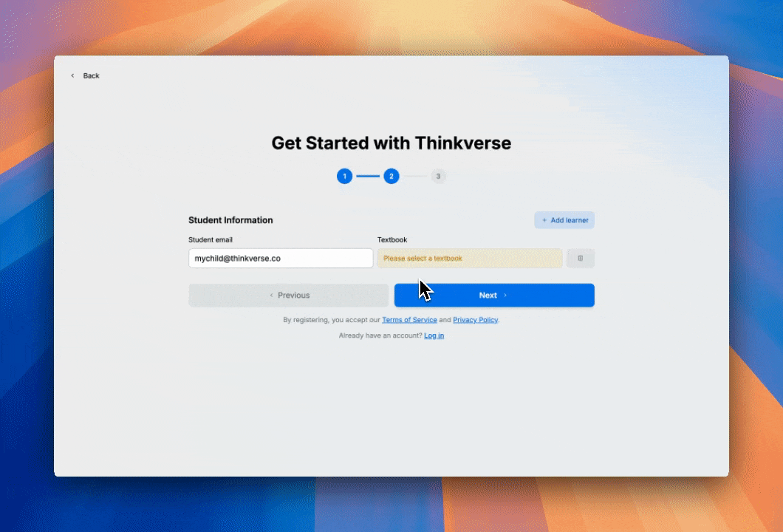This screenshot has height=532, width=783.
Task: Click the 'Get Started with Thinkverse' title
Action: click(x=391, y=143)
